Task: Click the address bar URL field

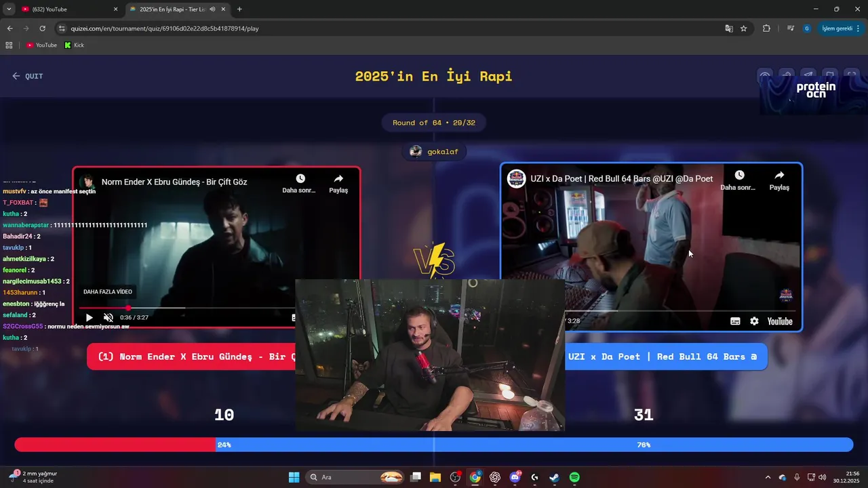Action: (387, 28)
